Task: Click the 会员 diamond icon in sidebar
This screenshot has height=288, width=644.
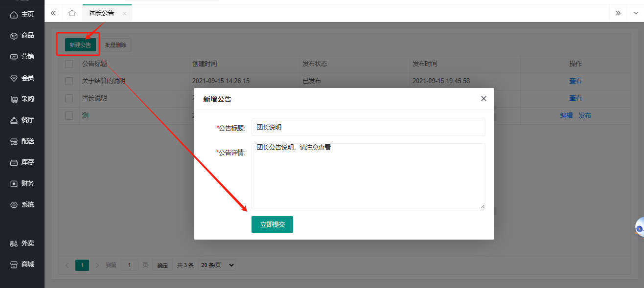Action: pyautogui.click(x=14, y=78)
